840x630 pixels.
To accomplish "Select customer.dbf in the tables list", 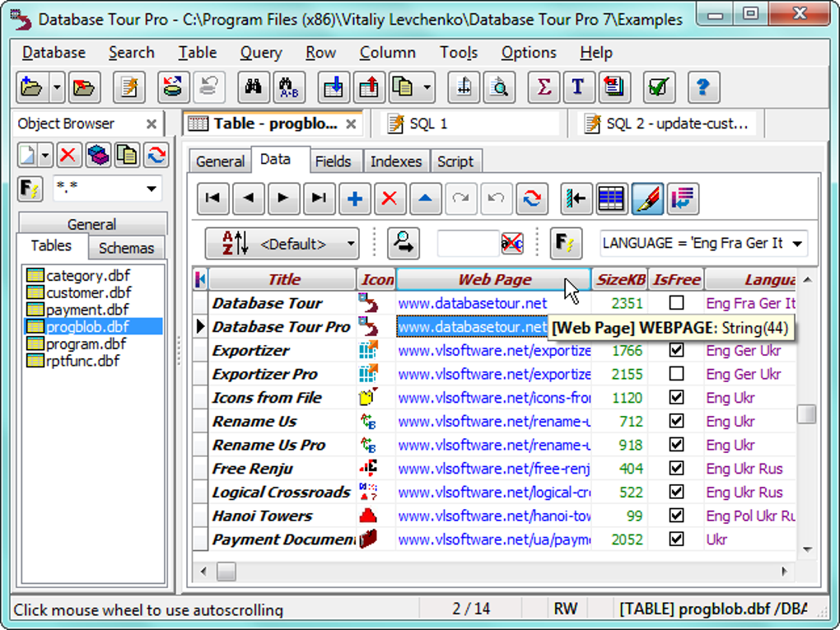I will (88, 292).
